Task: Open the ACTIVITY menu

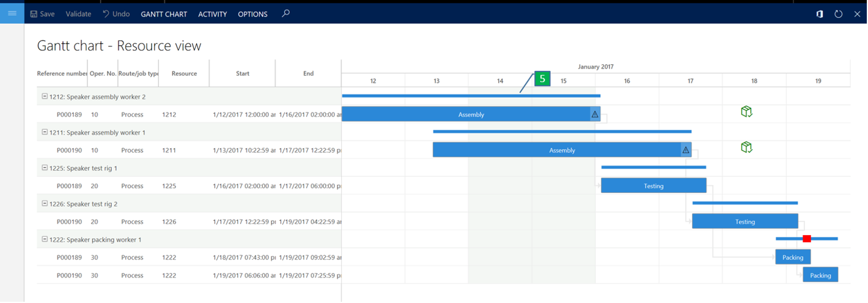Action: pos(212,14)
